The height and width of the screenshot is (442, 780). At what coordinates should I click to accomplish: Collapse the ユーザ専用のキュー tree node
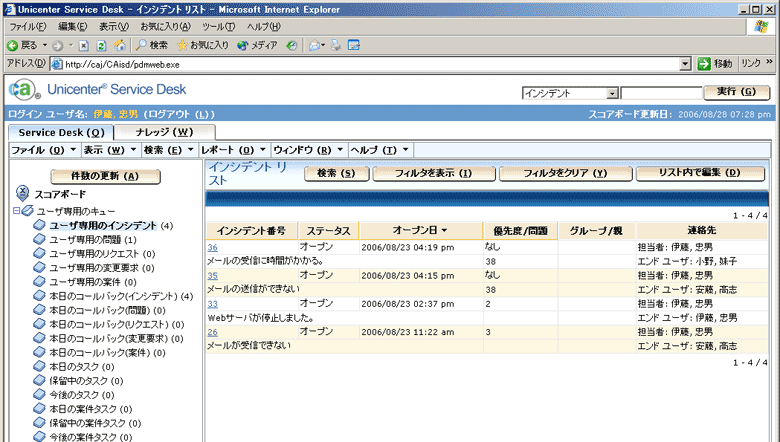pyautogui.click(x=15, y=211)
